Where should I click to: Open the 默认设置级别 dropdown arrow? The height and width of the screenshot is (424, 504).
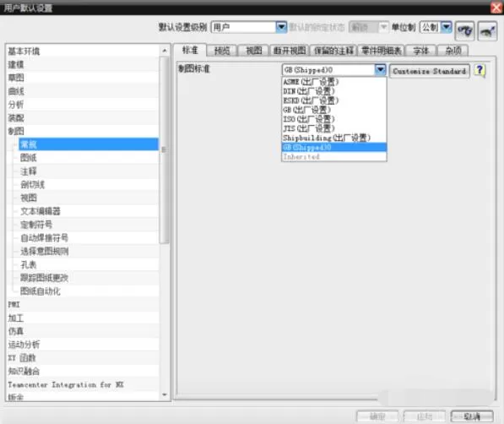click(x=281, y=27)
